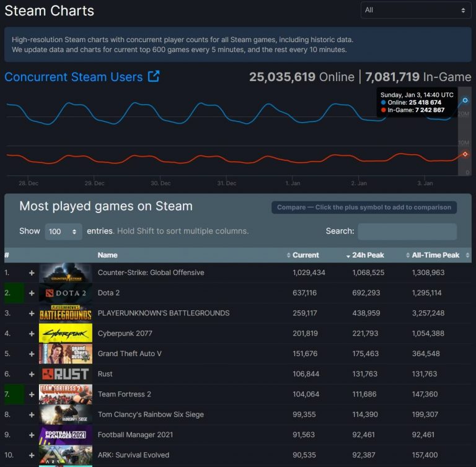
Task: Open the Dota 2 logo thumbnail
Action: tap(66, 293)
